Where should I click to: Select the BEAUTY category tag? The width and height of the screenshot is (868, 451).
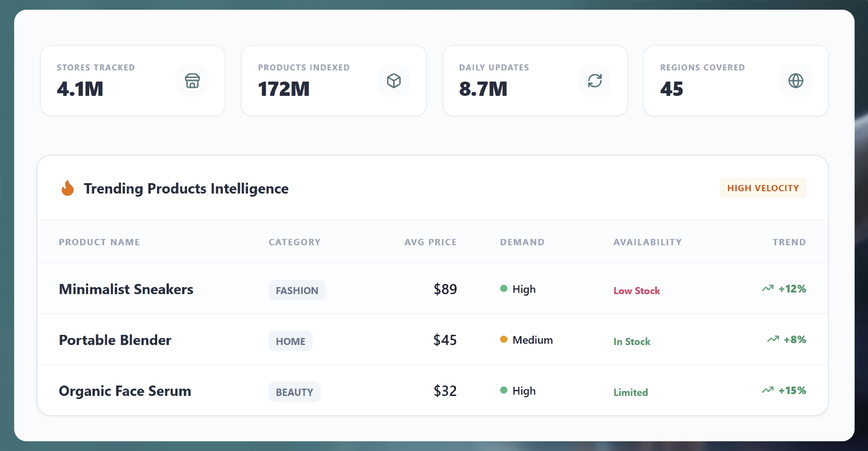point(294,392)
